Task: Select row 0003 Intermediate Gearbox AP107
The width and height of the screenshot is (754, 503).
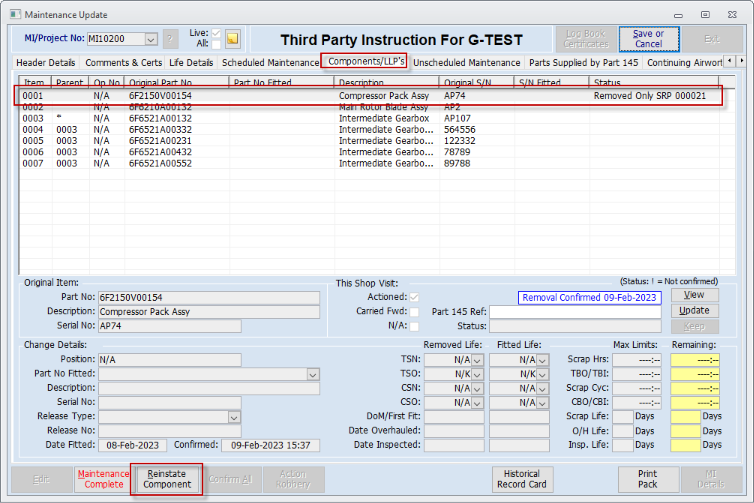Action: 368,118
